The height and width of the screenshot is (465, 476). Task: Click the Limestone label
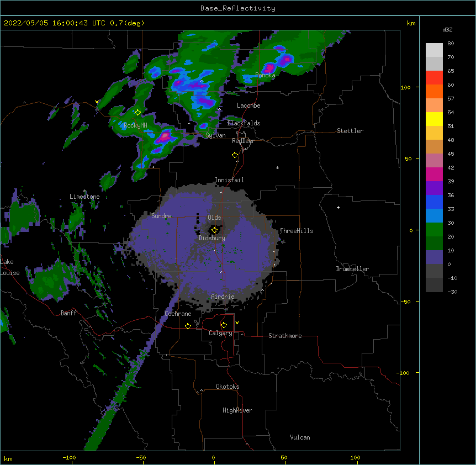[x=84, y=197]
